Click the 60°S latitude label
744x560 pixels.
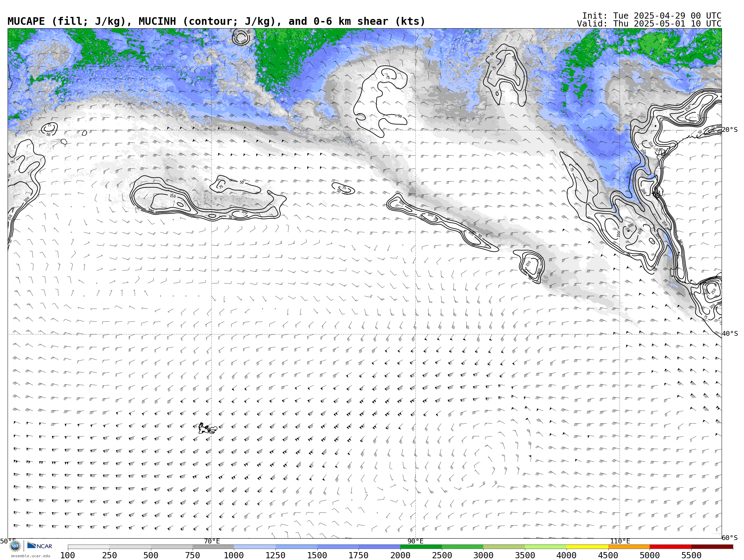(x=730, y=538)
